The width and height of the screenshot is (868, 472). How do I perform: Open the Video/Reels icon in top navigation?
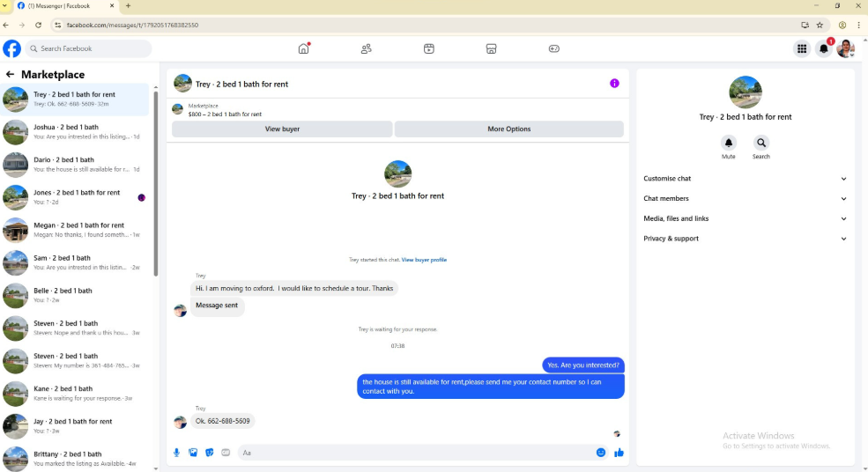(x=429, y=48)
